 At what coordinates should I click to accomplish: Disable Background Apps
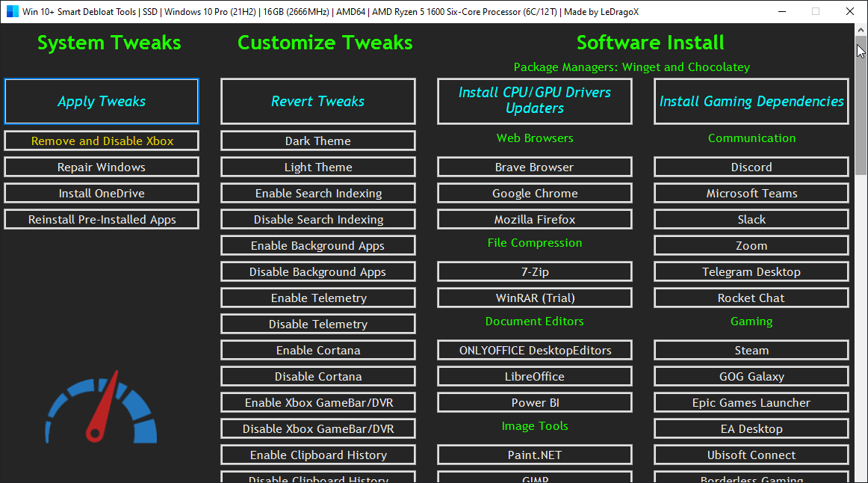point(317,271)
